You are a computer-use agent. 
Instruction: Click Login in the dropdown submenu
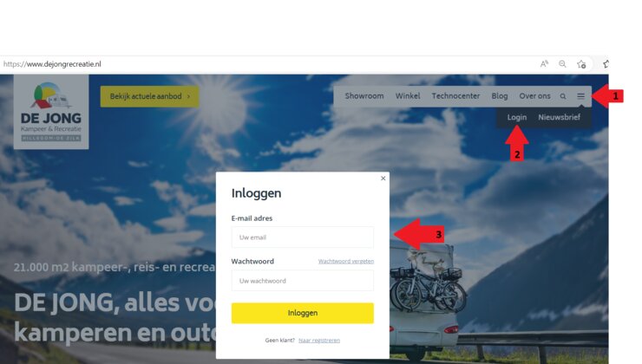517,117
